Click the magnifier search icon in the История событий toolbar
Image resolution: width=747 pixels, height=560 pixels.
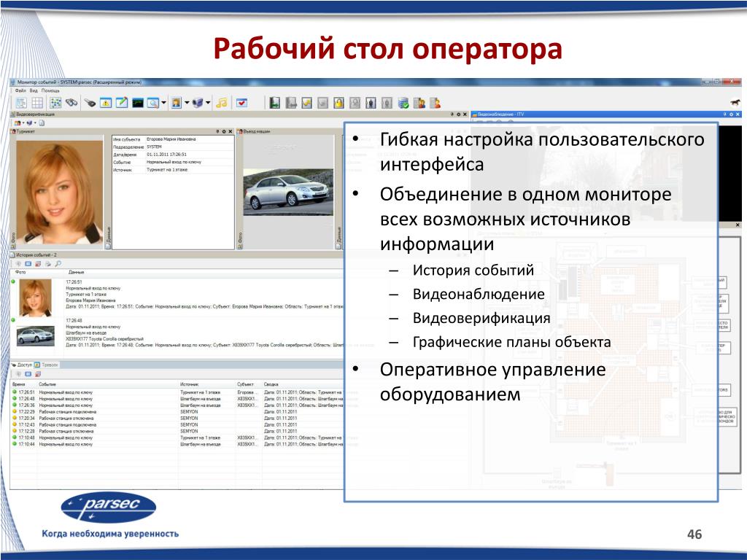58,264
